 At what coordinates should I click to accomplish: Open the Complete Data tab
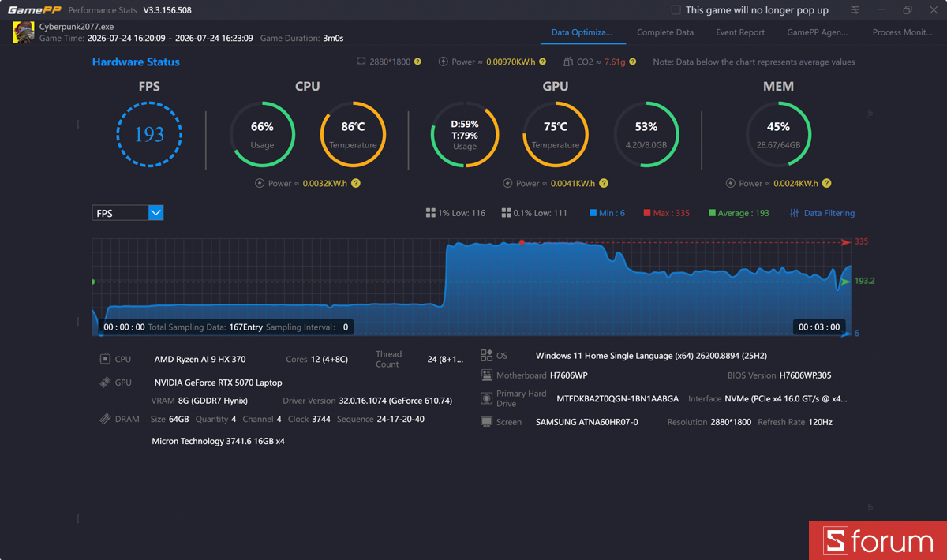[665, 32]
